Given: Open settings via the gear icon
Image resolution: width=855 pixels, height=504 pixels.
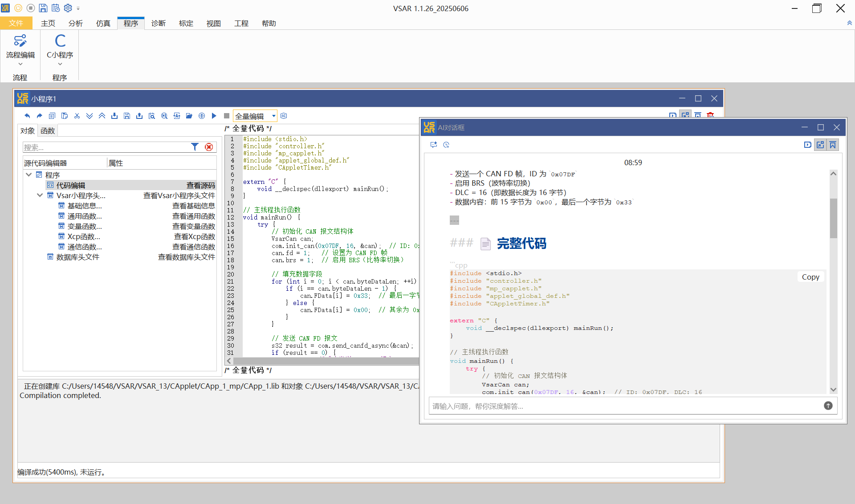Looking at the screenshot, I should click(68, 8).
